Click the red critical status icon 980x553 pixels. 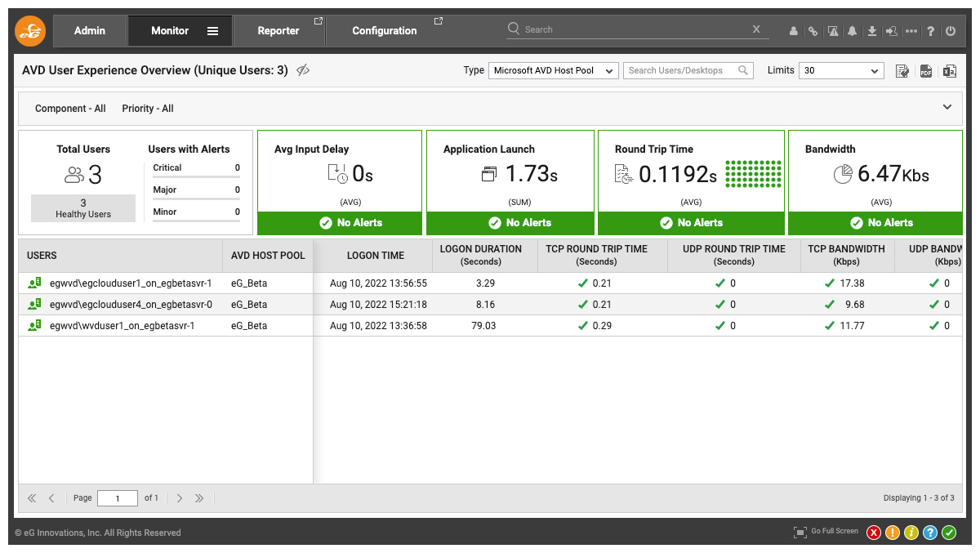[874, 533]
